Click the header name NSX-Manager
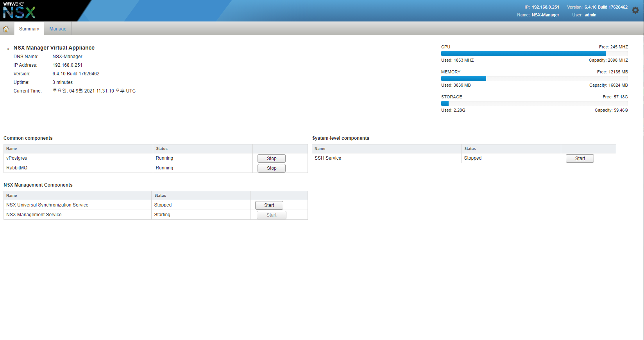 pyautogui.click(x=546, y=15)
